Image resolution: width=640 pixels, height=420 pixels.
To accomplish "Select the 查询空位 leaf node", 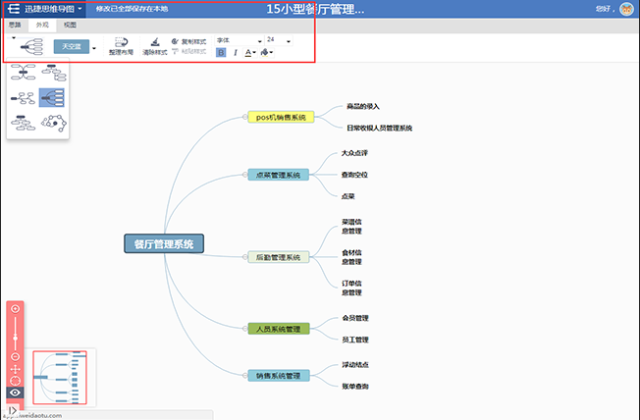I will [354, 175].
